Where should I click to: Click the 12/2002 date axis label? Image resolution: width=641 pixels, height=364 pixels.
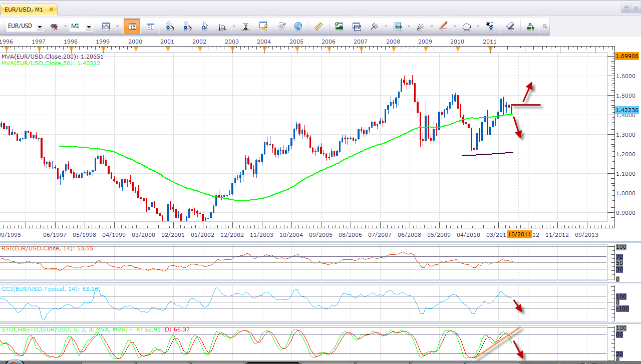pyautogui.click(x=232, y=234)
